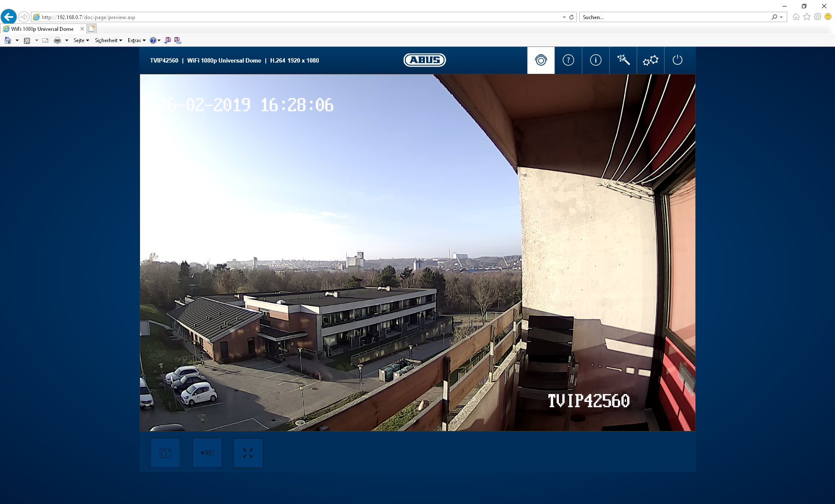Enter fullscreen video view
The height and width of the screenshot is (504, 835).
(x=248, y=453)
